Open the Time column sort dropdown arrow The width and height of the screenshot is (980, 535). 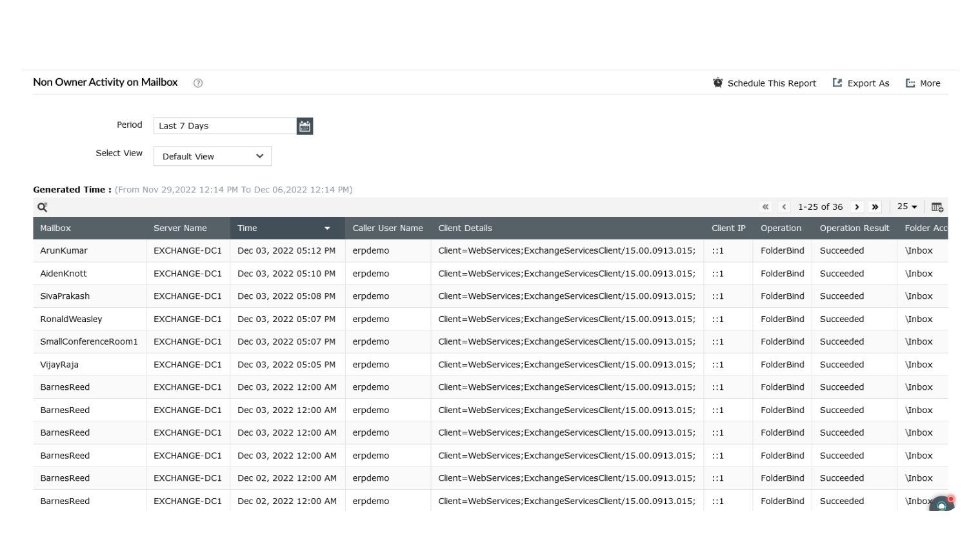click(327, 228)
